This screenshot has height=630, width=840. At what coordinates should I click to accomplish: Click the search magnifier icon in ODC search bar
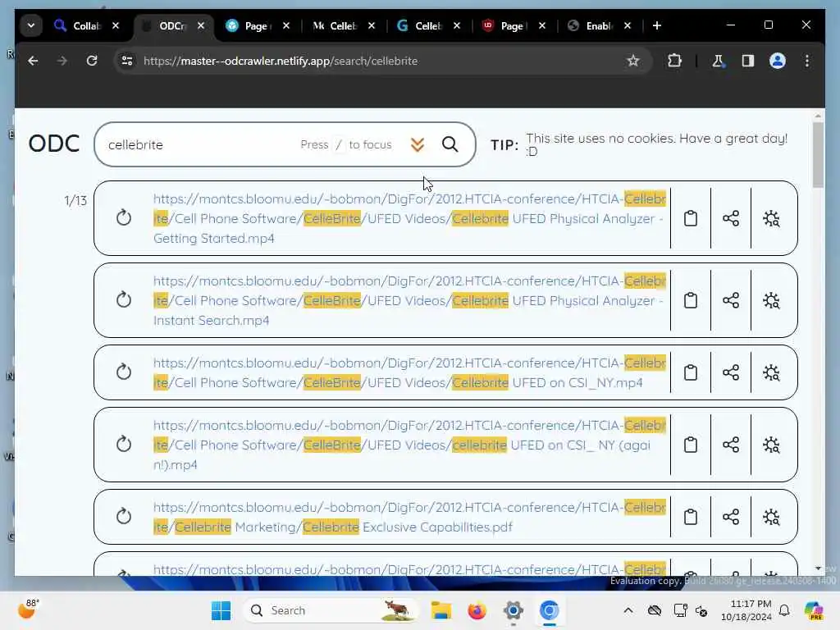(450, 144)
